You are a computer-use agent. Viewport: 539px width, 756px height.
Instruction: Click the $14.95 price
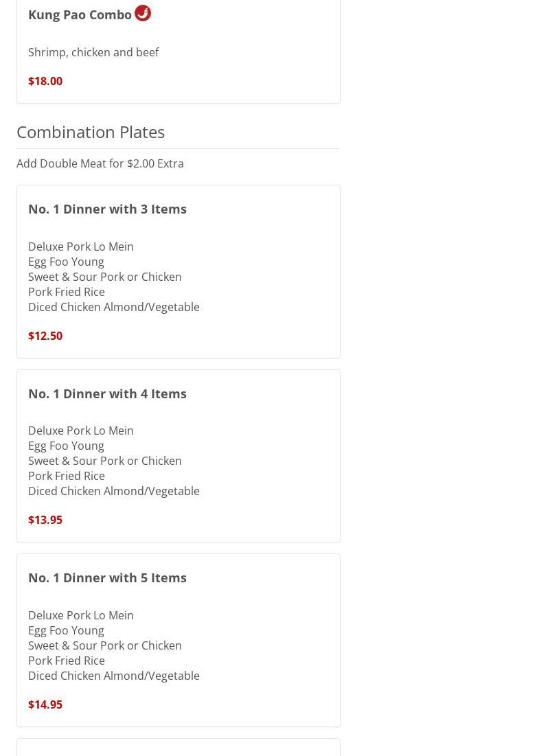45,705
